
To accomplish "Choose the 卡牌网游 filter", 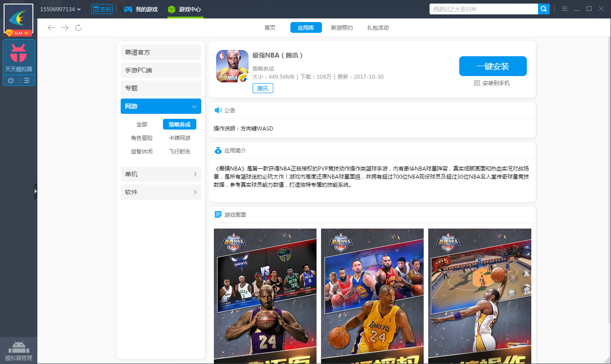I will [180, 138].
